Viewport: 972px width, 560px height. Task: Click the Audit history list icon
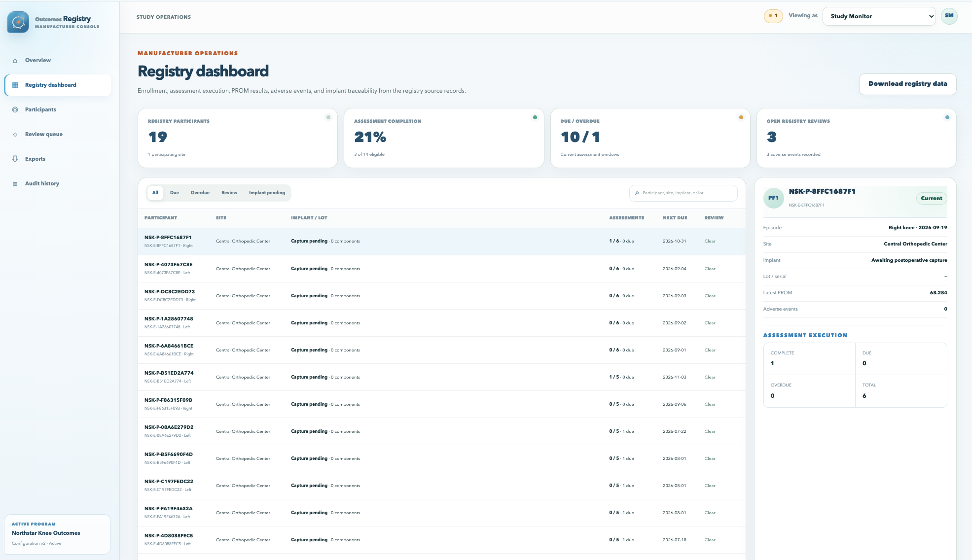coord(15,184)
